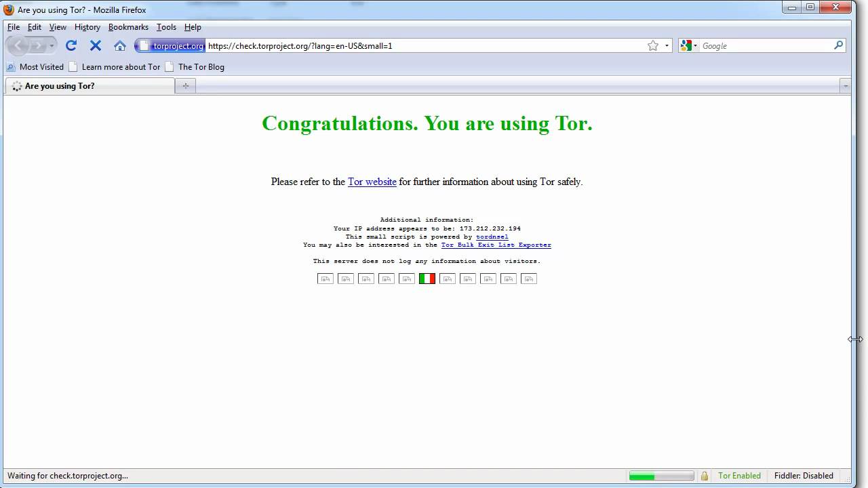Open the Edit menu
The image size is (868, 488).
(x=35, y=27)
